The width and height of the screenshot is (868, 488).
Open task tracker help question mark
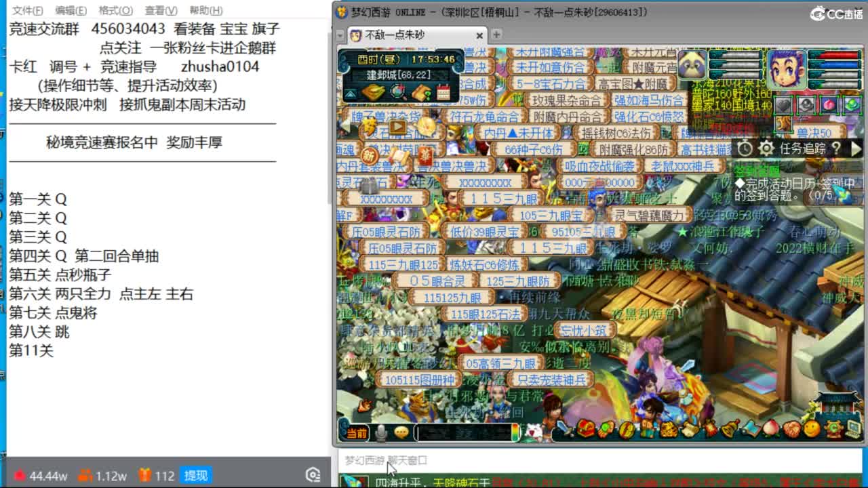(x=836, y=148)
